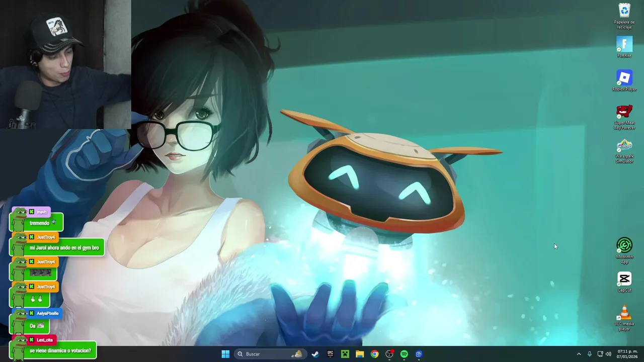Click the search highlight stones icon
644x362 pixels.
tap(298, 354)
